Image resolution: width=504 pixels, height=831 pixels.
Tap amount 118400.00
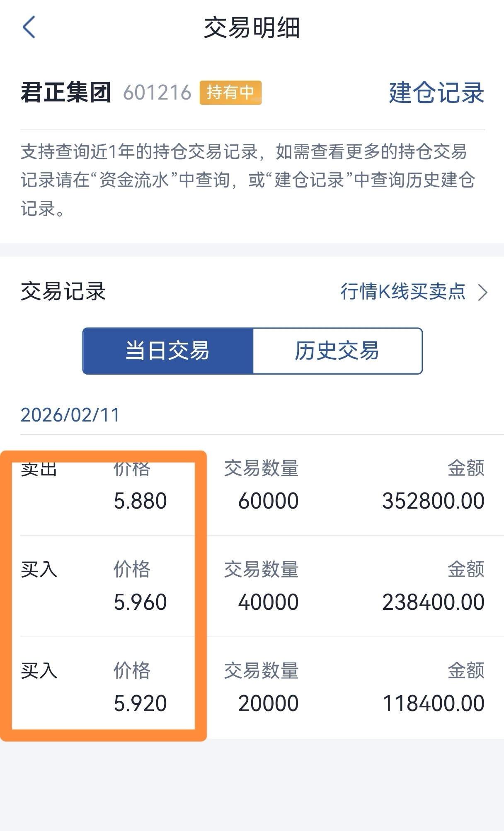tap(433, 703)
